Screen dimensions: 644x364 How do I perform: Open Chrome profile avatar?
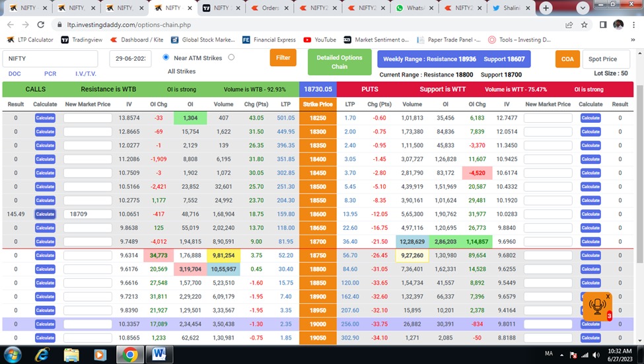click(618, 24)
